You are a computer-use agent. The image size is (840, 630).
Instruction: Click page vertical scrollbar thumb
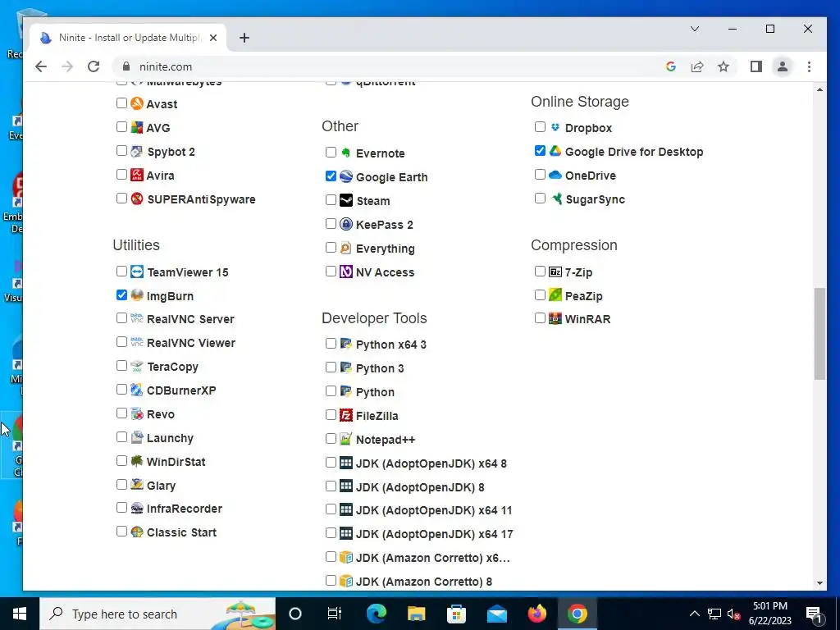[x=819, y=334]
